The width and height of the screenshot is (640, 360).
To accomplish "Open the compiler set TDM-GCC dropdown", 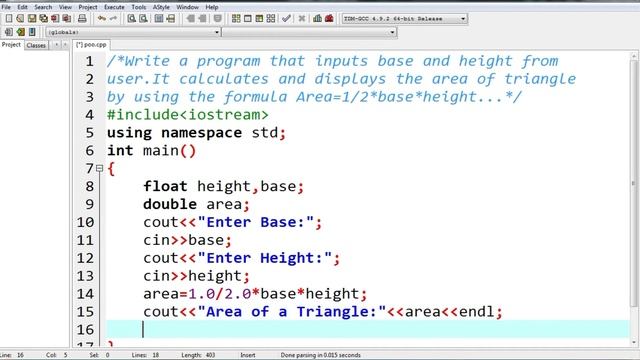I will coord(404,18).
